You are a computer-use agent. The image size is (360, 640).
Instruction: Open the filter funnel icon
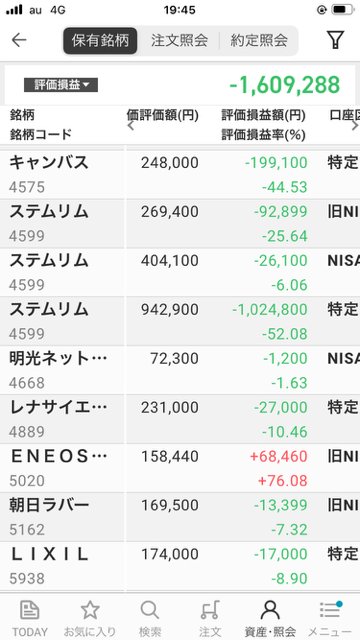335,40
